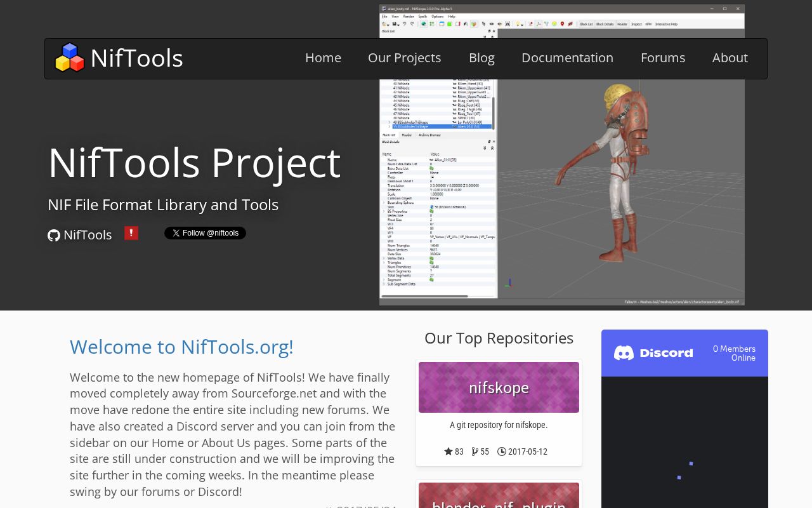Viewport: 812px width, 508px height.
Task: Click the "Our Top Repositories" heading
Action: click(x=499, y=338)
